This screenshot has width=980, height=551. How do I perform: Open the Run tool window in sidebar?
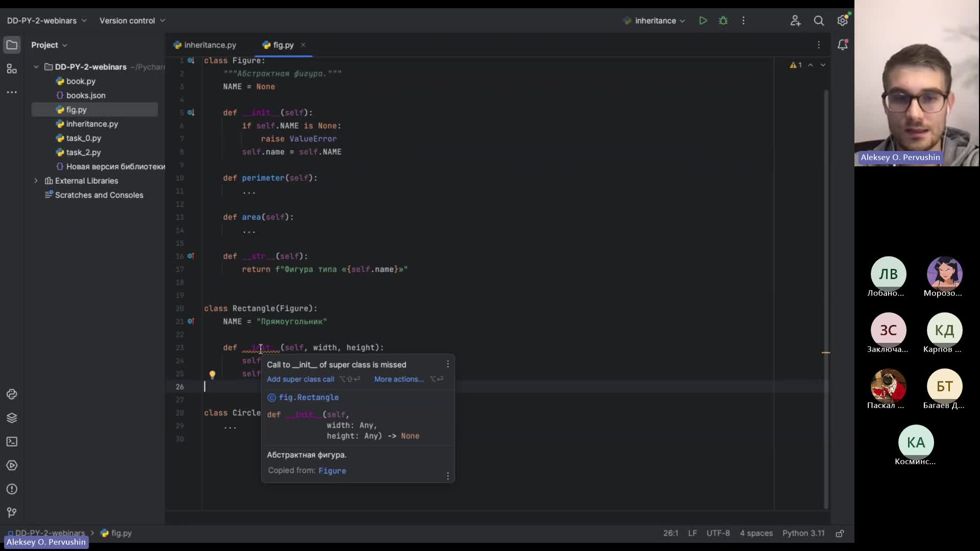pyautogui.click(x=12, y=465)
